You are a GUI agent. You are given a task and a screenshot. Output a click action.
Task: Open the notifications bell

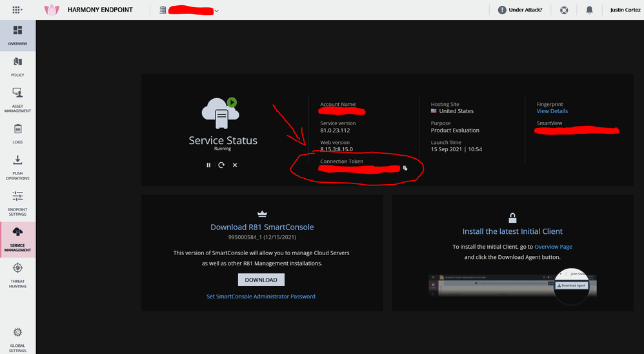589,10
